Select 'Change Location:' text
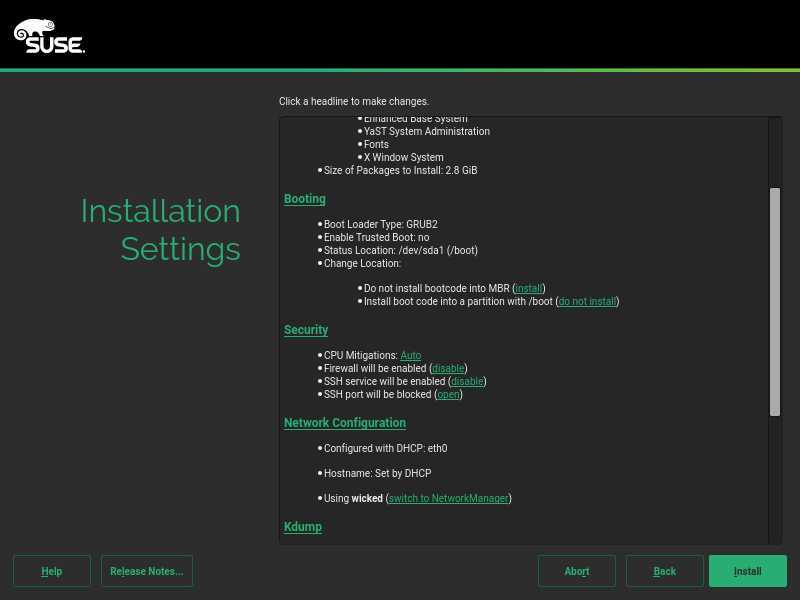The image size is (800, 600). 362,263
